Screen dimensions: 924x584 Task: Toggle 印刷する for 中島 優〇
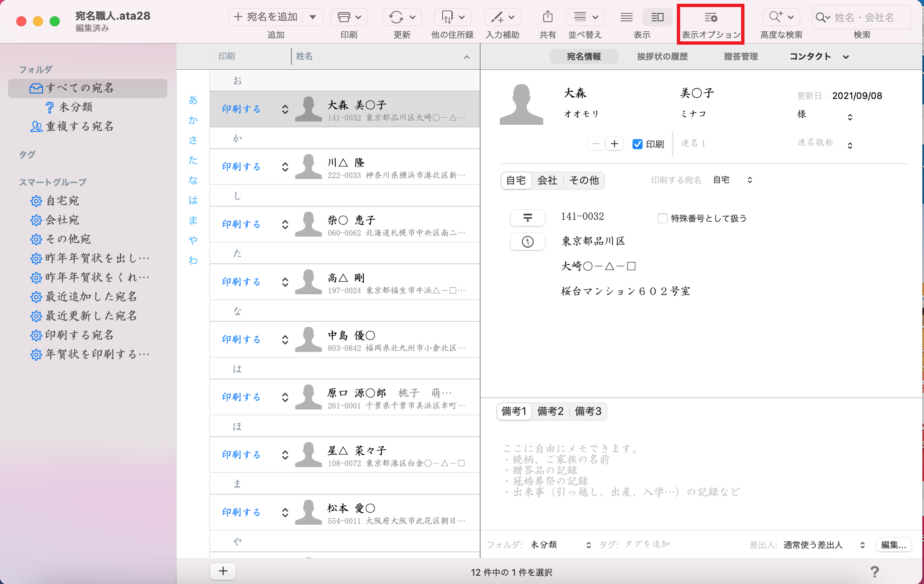click(241, 339)
